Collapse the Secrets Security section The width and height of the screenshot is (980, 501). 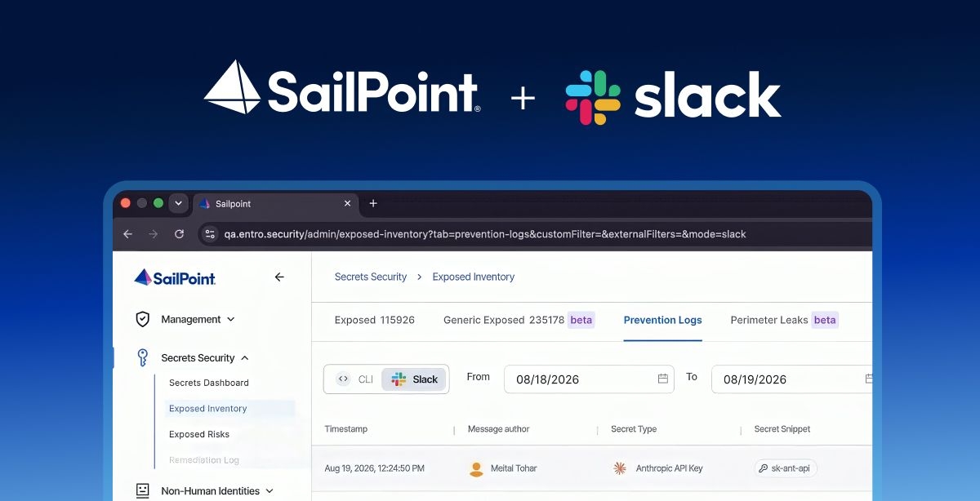pyautogui.click(x=204, y=357)
